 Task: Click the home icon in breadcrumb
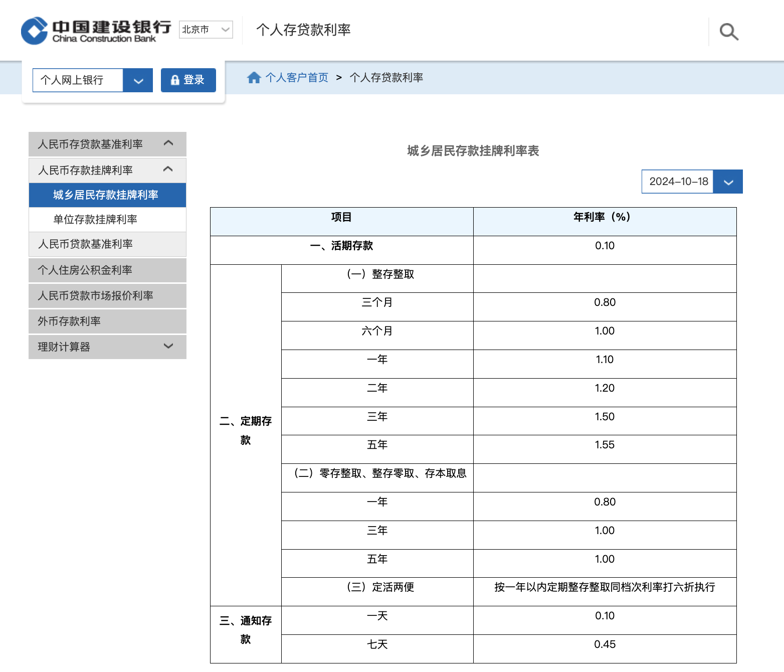(254, 78)
